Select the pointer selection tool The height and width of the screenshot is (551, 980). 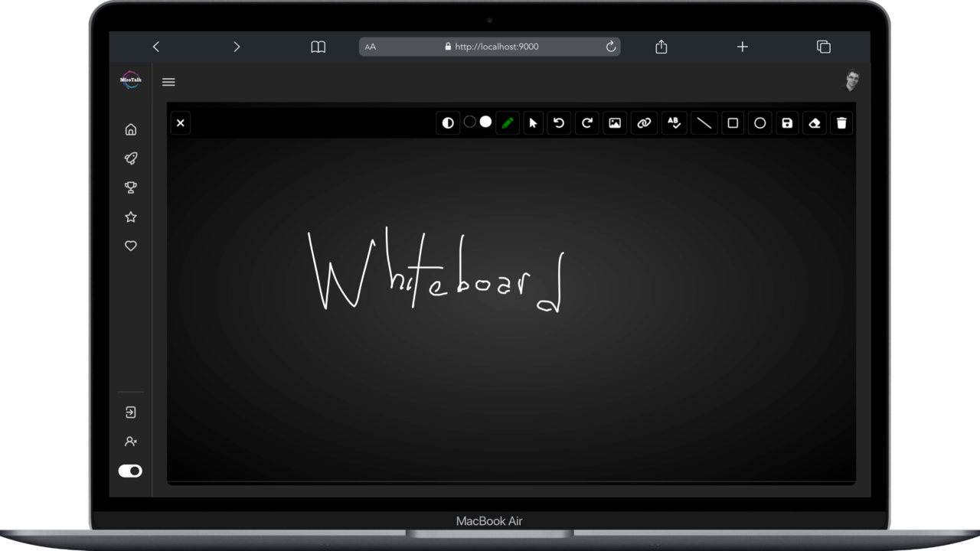pyautogui.click(x=533, y=122)
